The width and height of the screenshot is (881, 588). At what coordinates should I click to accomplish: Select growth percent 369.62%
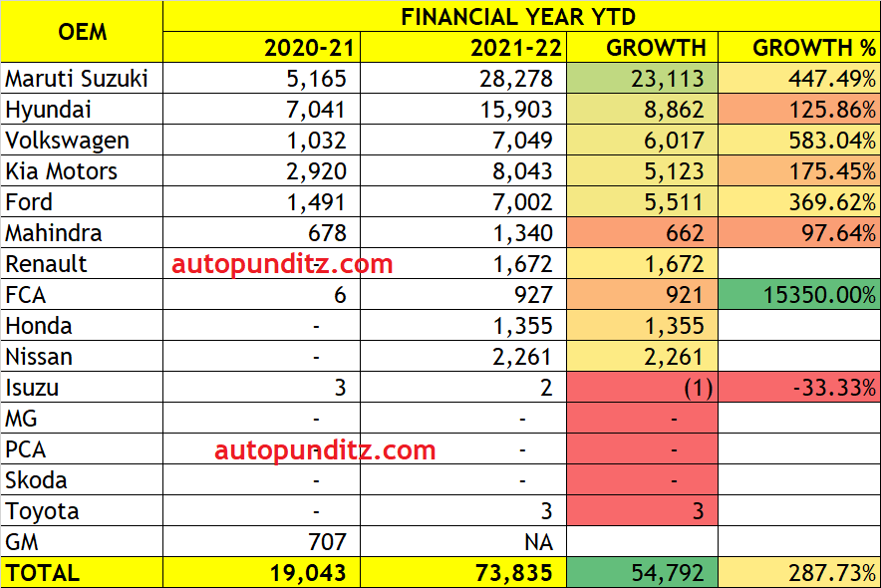(x=799, y=201)
